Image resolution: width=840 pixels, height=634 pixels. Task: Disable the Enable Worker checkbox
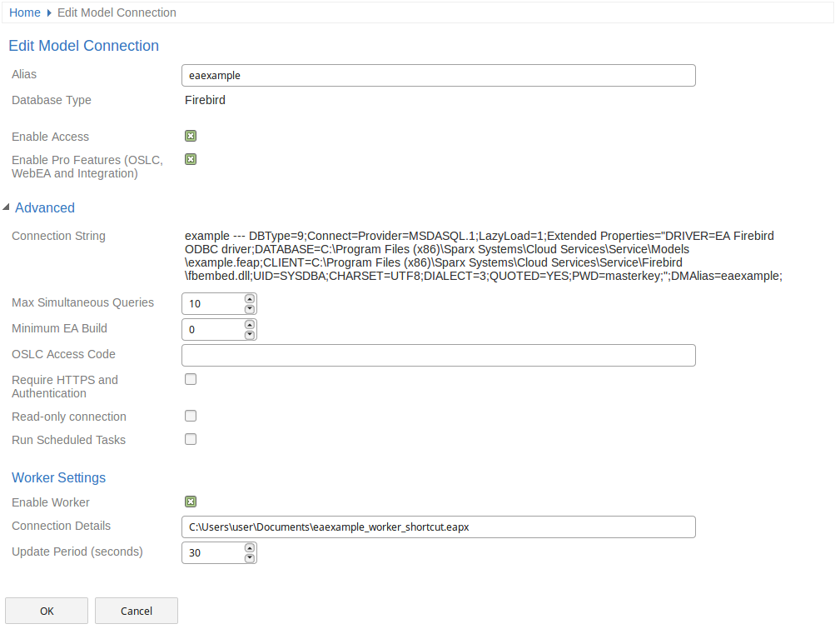191,502
